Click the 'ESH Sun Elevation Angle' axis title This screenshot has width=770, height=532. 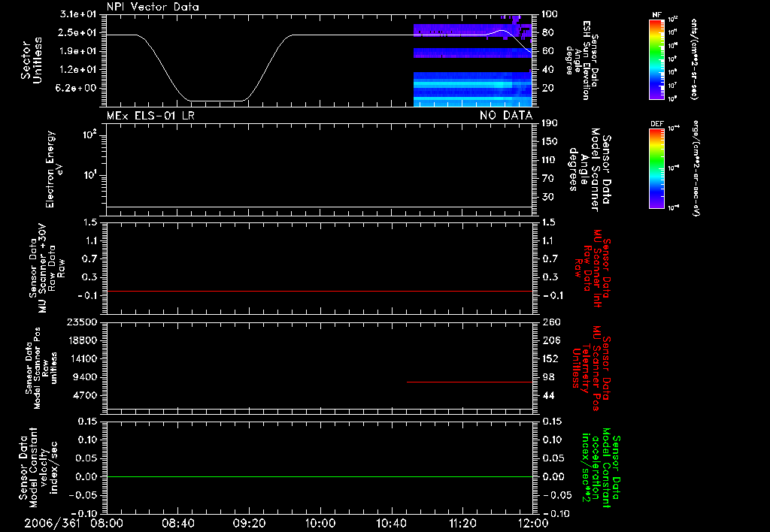(x=581, y=60)
